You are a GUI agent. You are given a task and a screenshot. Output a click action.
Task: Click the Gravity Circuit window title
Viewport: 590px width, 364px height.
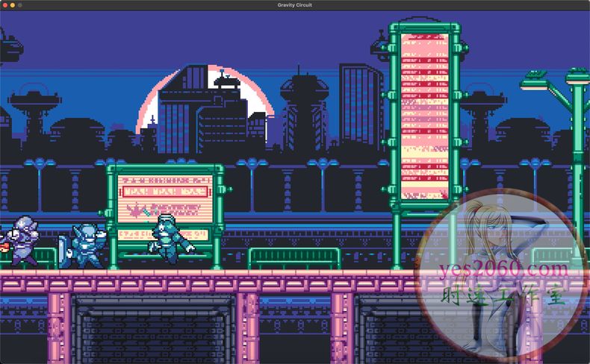(x=294, y=5)
